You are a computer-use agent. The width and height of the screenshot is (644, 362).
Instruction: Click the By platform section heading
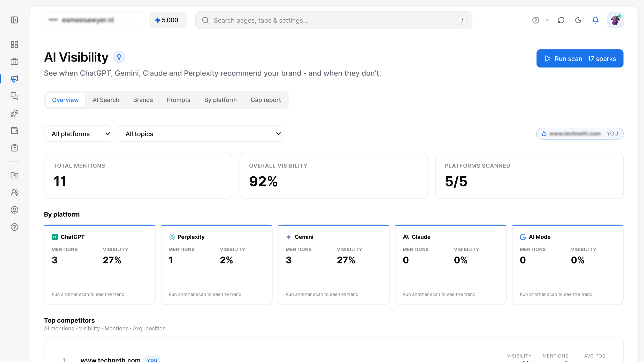[x=62, y=214]
